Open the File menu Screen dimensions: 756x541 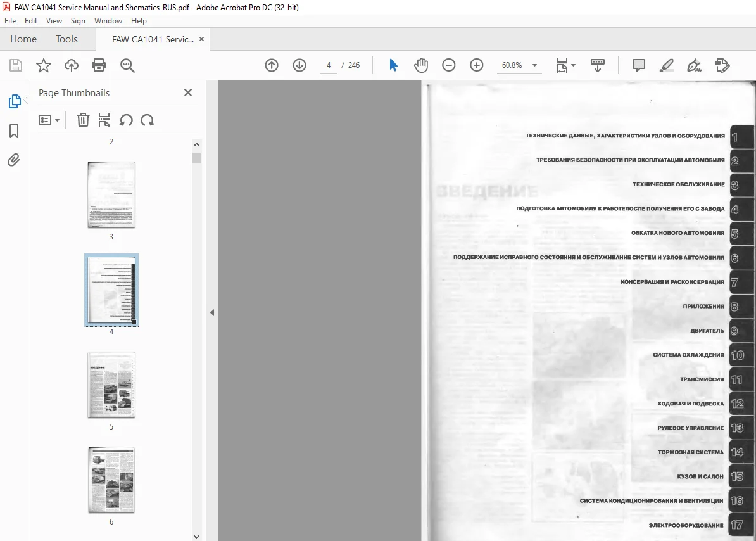click(10, 21)
